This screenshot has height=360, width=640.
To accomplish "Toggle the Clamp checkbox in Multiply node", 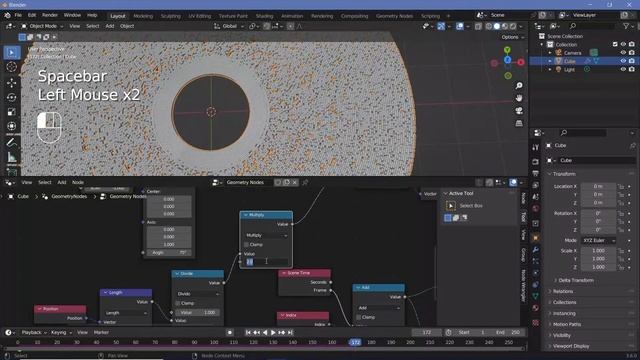I will point(246,244).
